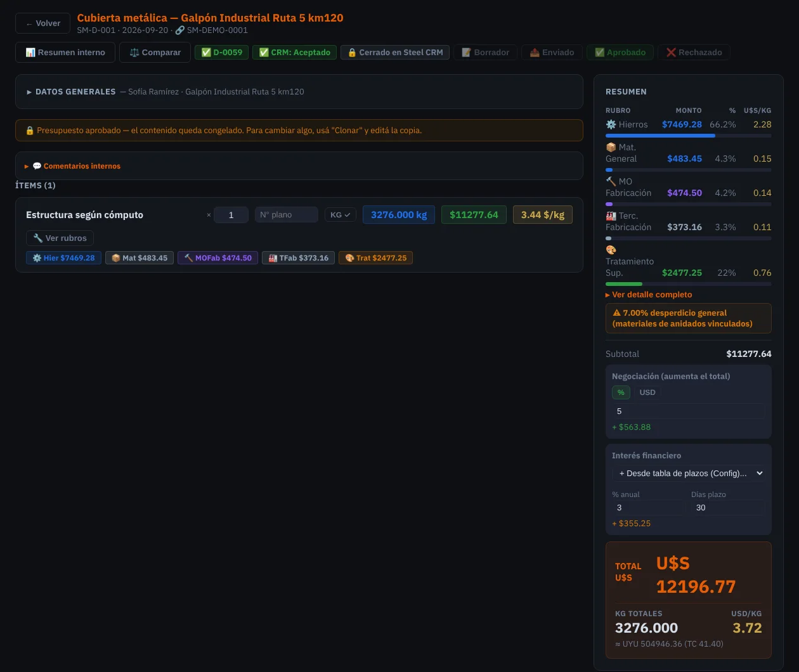
Task: Open the Interés financiero plazos dropdown
Action: point(689,473)
